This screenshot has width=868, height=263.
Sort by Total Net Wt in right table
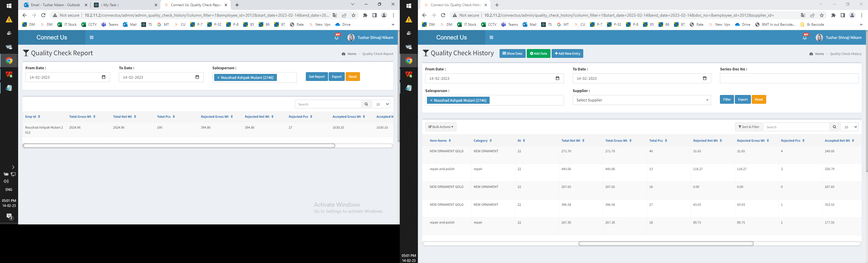click(x=573, y=141)
